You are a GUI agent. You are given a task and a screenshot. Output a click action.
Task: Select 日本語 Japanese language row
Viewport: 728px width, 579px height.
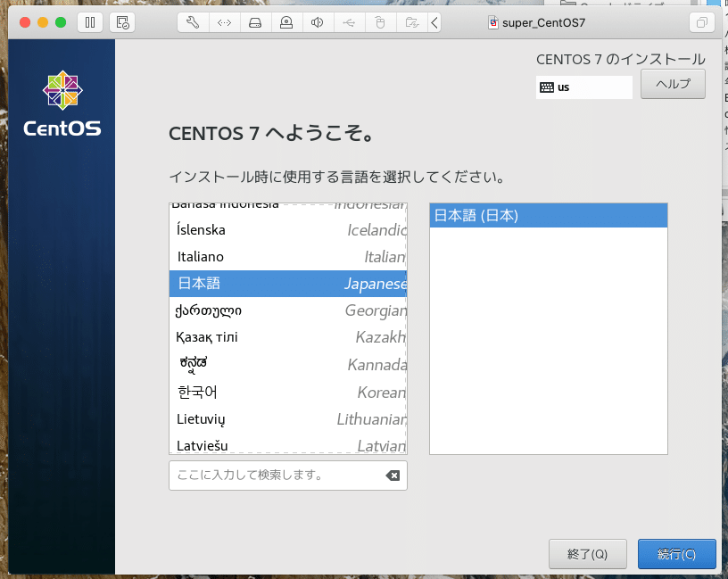288,284
